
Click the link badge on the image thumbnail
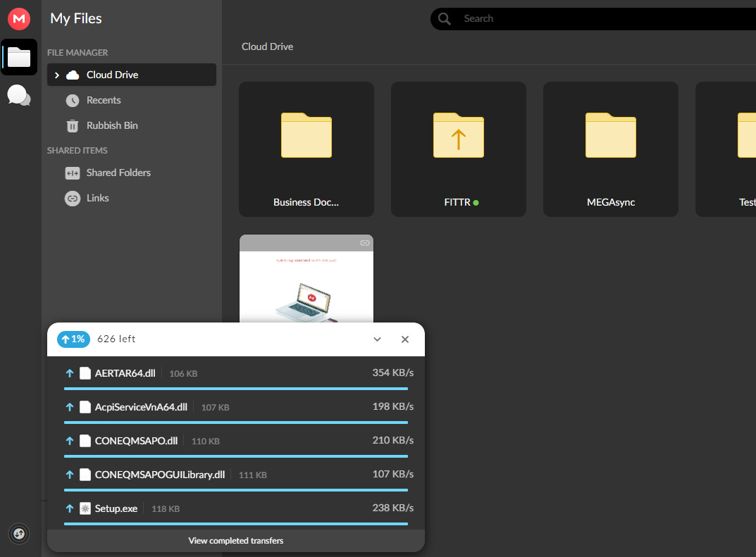click(x=364, y=242)
